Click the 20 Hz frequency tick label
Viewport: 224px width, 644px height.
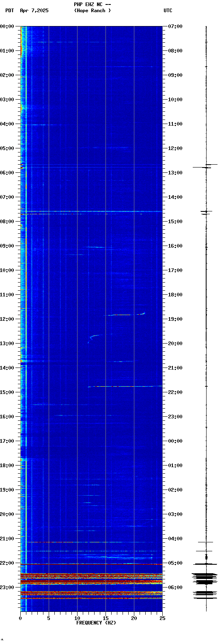tap(134, 618)
